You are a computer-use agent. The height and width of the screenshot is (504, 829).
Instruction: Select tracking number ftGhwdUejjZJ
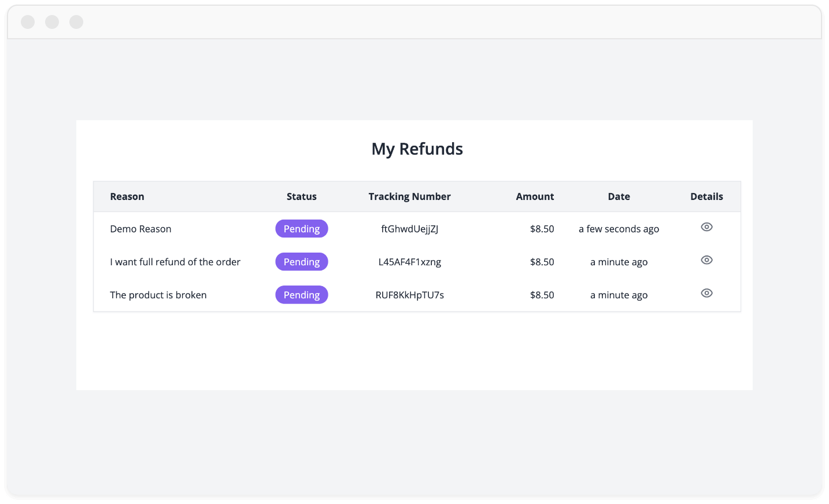click(x=409, y=229)
